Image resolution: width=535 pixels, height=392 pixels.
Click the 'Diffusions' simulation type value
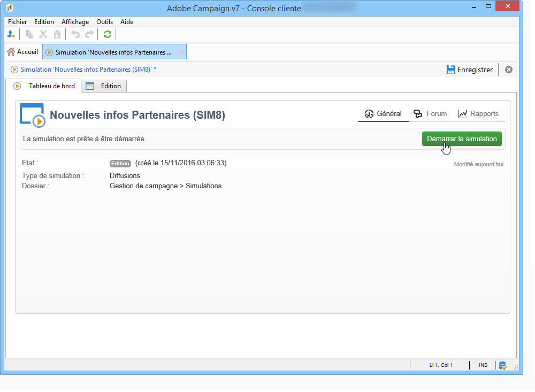125,176
